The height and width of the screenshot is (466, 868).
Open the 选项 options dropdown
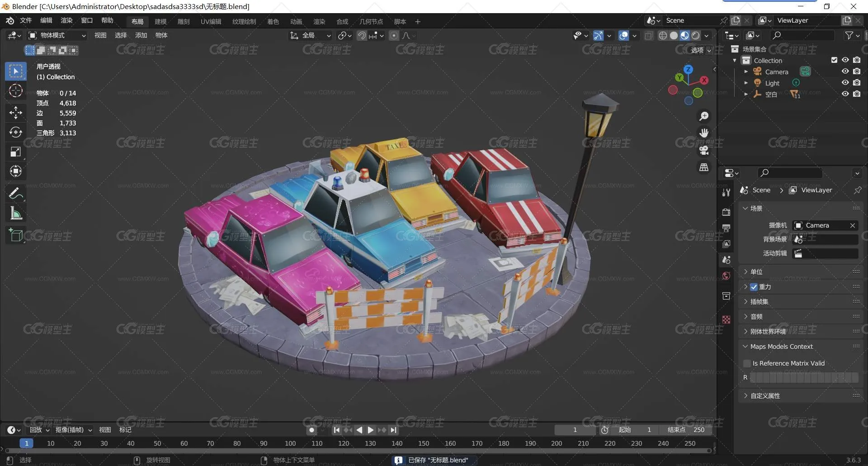(701, 50)
